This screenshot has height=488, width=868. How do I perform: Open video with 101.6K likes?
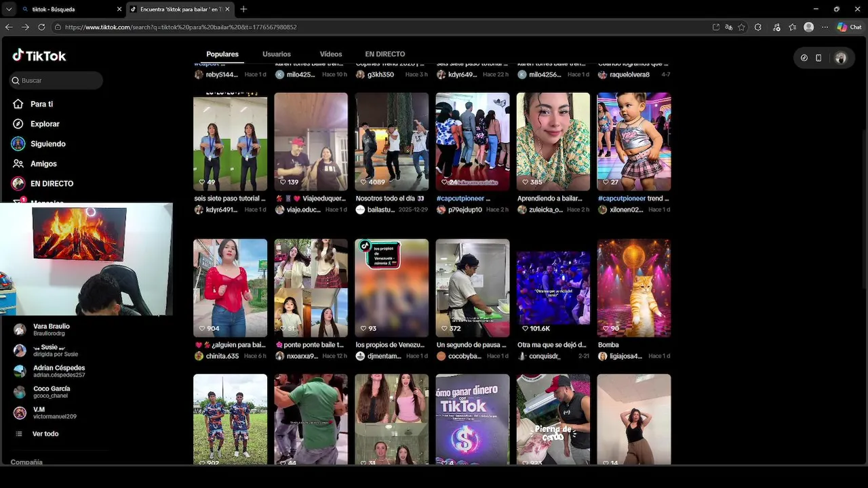tap(553, 288)
